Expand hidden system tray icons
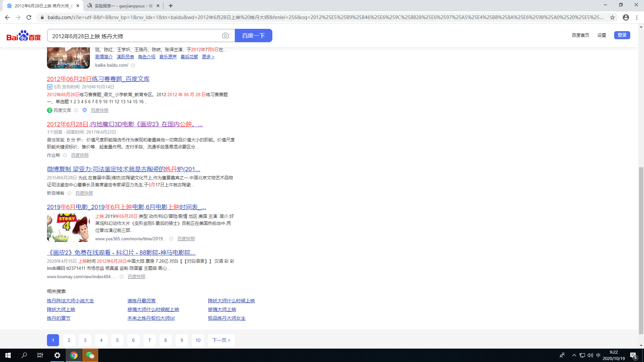This screenshot has width=644, height=362. (x=574, y=355)
